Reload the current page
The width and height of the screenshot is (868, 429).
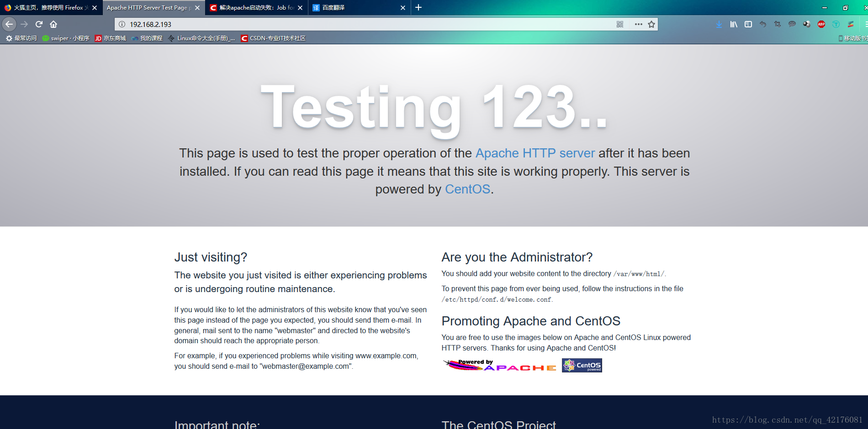click(39, 24)
